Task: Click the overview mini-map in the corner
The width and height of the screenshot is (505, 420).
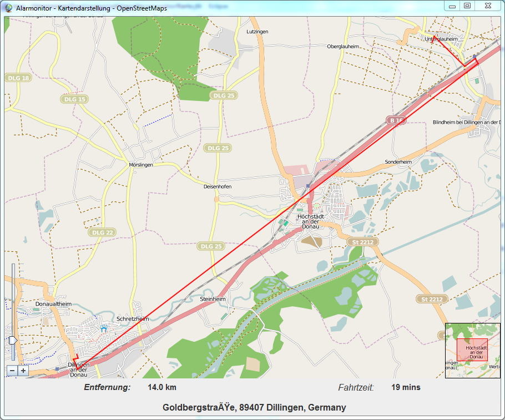Action: click(x=472, y=350)
